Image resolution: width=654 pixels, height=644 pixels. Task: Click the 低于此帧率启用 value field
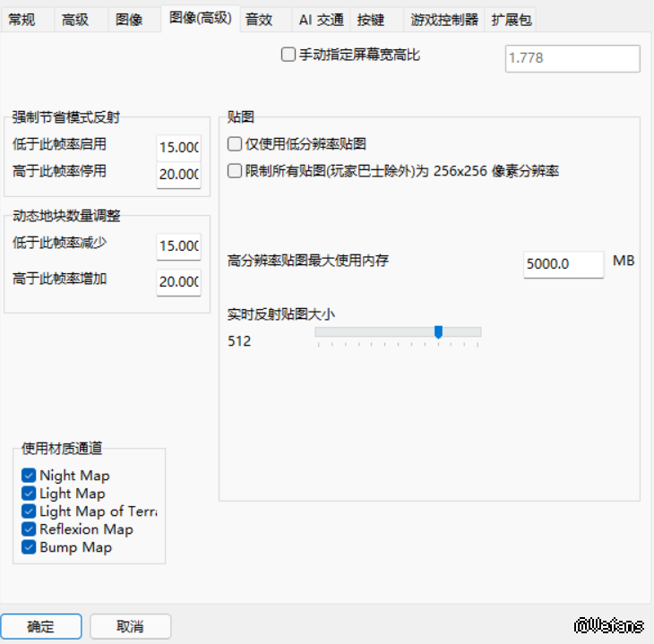178,148
